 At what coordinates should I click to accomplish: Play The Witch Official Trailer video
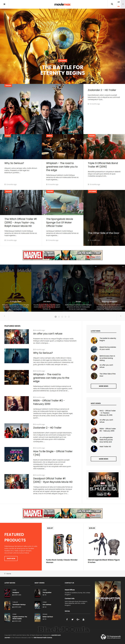pyautogui.click(x=6, y=208)
